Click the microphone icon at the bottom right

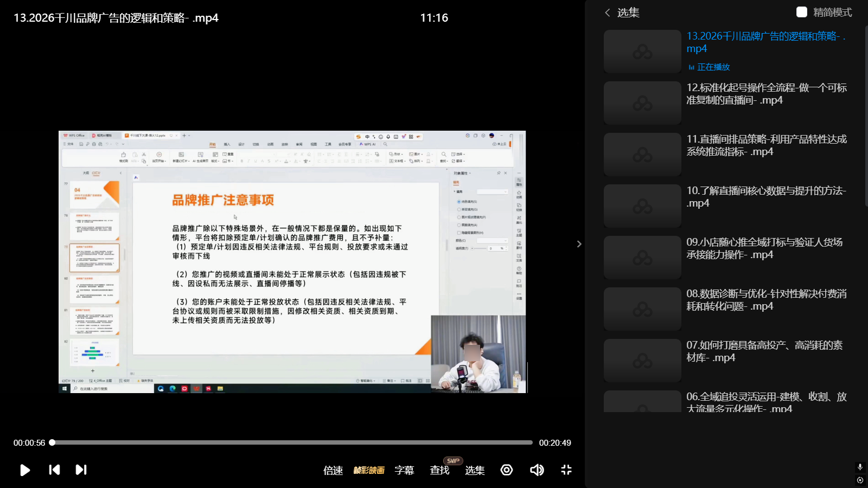(860, 467)
